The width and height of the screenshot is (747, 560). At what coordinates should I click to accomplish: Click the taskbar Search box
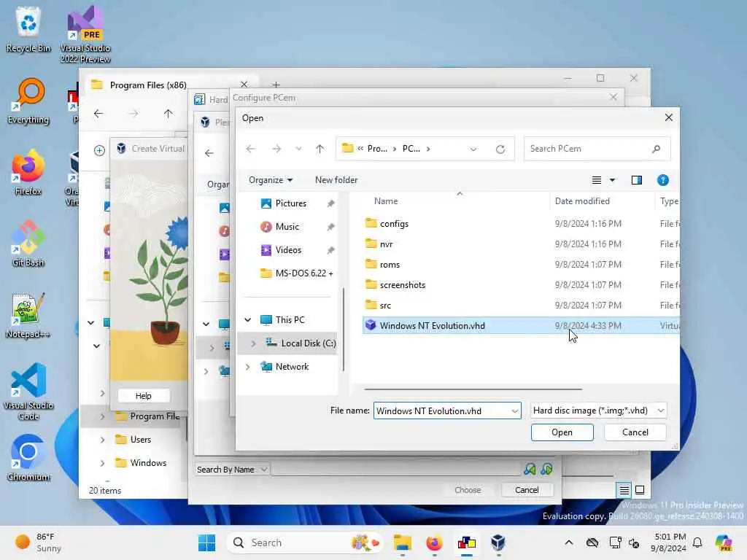pos(305,542)
